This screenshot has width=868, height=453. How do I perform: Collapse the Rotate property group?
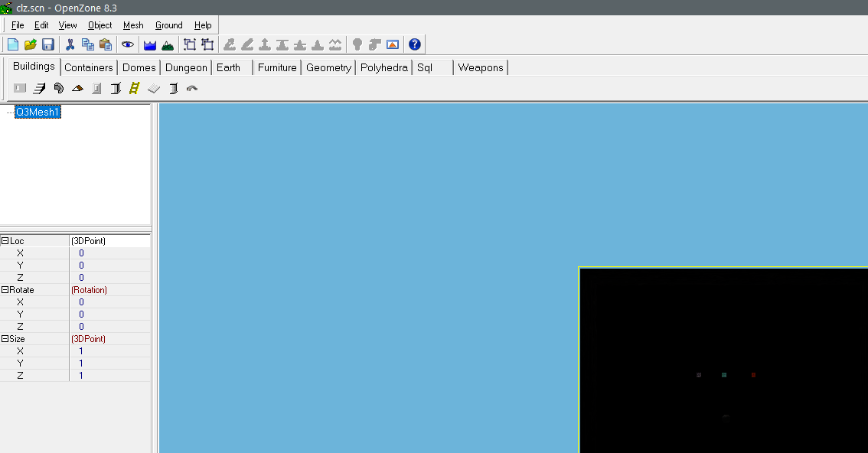pos(5,290)
